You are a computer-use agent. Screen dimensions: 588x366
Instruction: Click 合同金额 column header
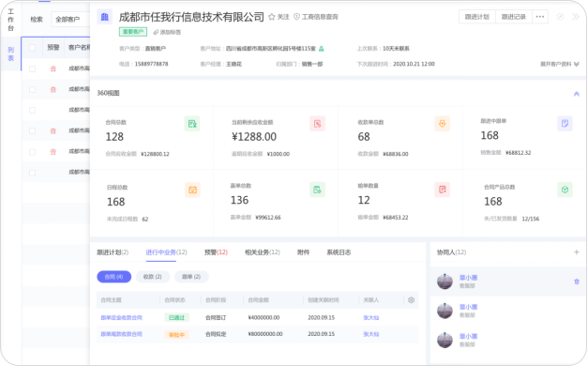coord(259,300)
